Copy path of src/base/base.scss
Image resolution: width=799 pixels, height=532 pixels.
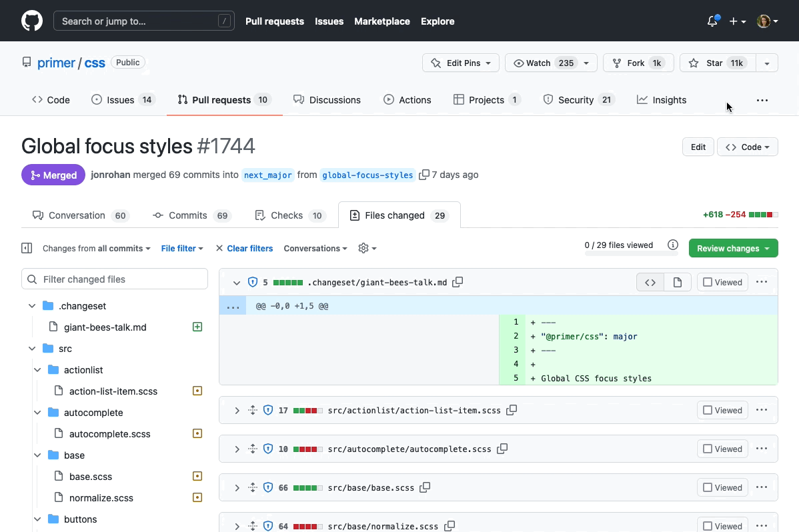pos(425,487)
